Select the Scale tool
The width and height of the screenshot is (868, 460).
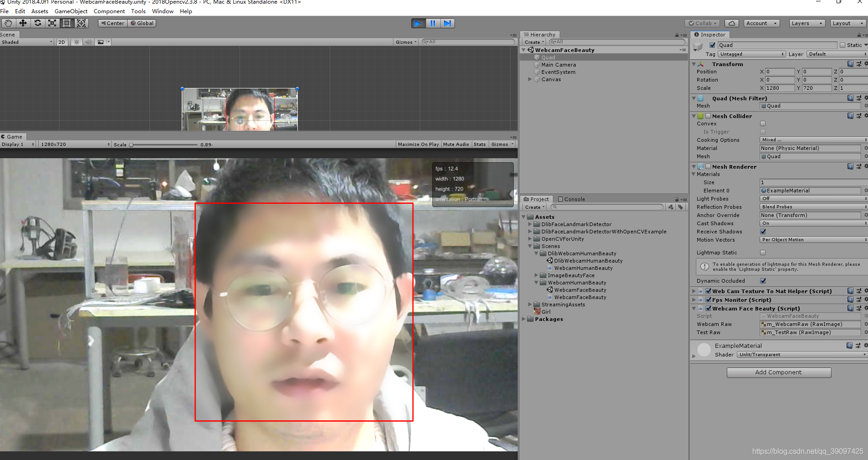52,23
